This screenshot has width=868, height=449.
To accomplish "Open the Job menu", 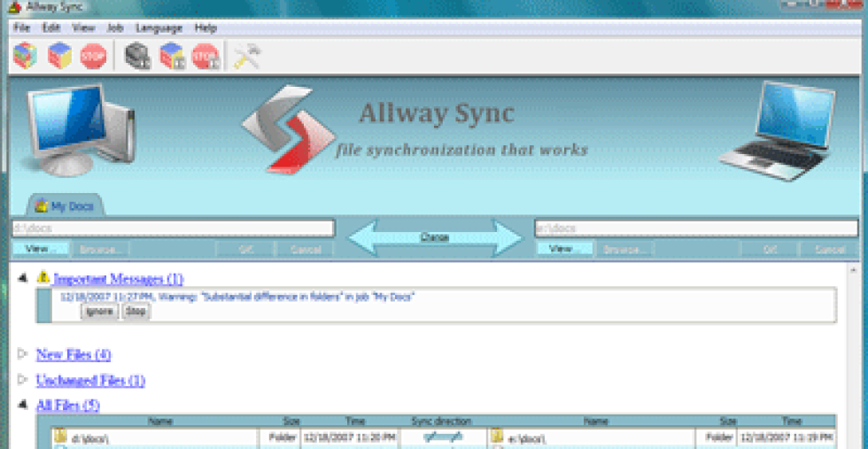I will click(115, 28).
